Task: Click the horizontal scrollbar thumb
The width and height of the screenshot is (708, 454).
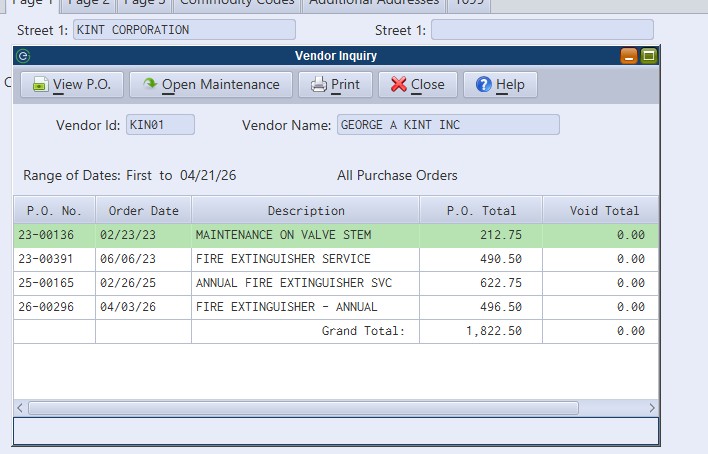Action: coord(303,408)
